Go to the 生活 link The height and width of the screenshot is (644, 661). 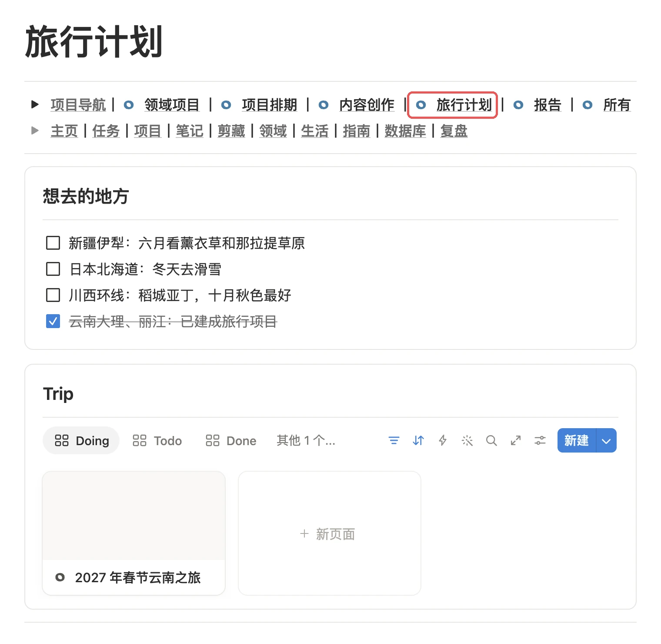click(315, 131)
